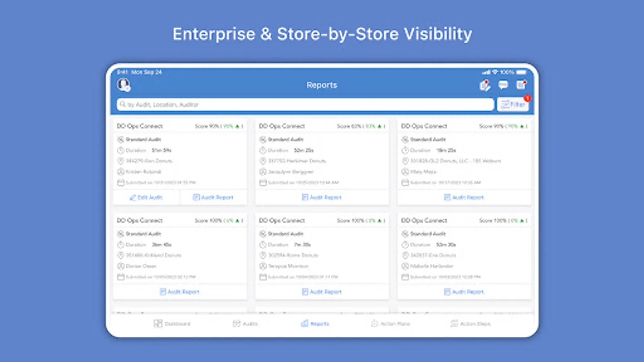The width and height of the screenshot is (644, 362).
Task: Click the location pin on Alan Donuts card
Action: [x=120, y=161]
